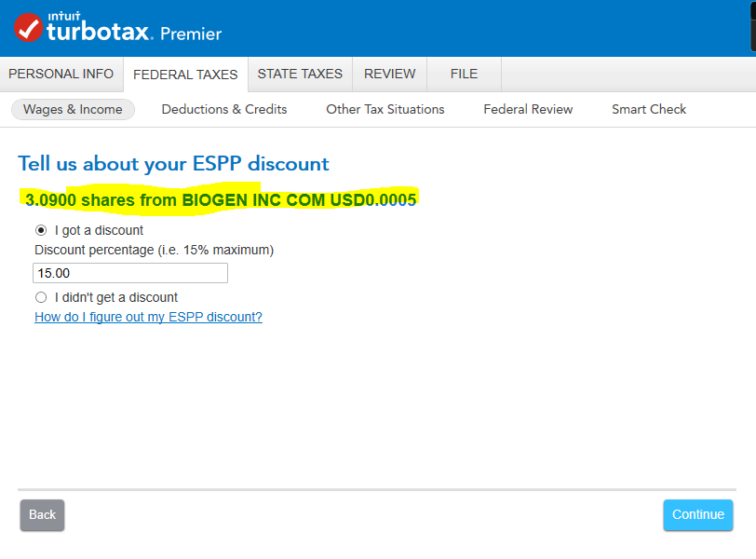Select the "I got a discount" radio button
756x559 pixels.
click(x=41, y=230)
